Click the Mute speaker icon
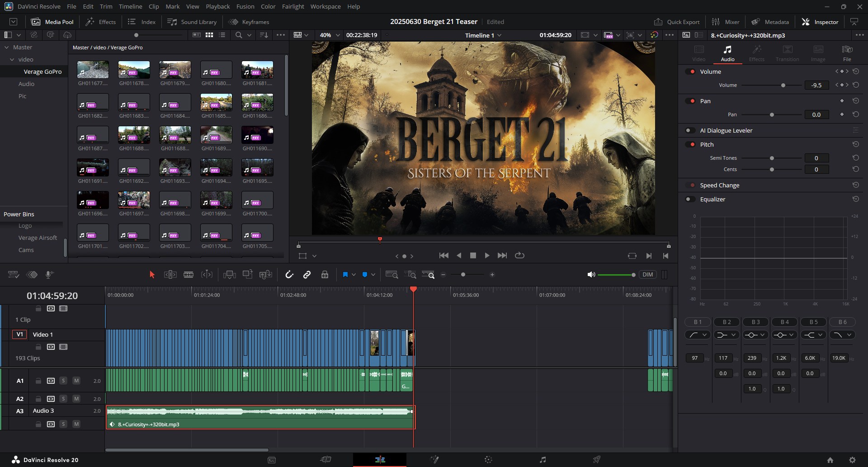Image resolution: width=868 pixels, height=467 pixels. pyautogui.click(x=591, y=275)
